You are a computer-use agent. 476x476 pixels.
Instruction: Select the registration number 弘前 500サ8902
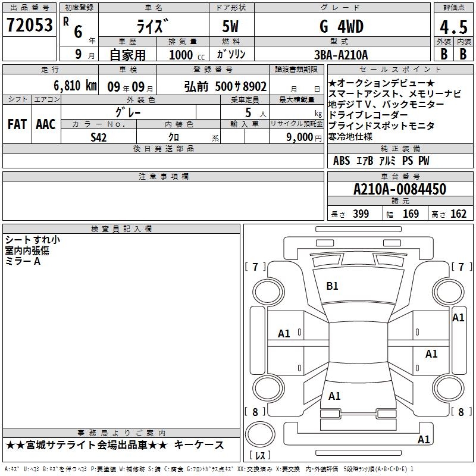coord(226,86)
